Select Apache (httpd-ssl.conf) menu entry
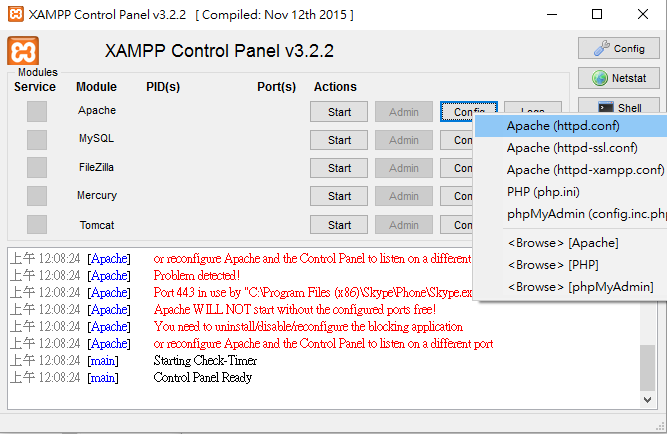This screenshot has width=667, height=434. (x=571, y=148)
